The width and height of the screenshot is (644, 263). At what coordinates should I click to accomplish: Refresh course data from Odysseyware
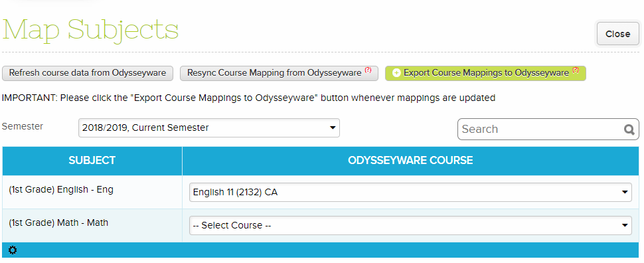88,73
